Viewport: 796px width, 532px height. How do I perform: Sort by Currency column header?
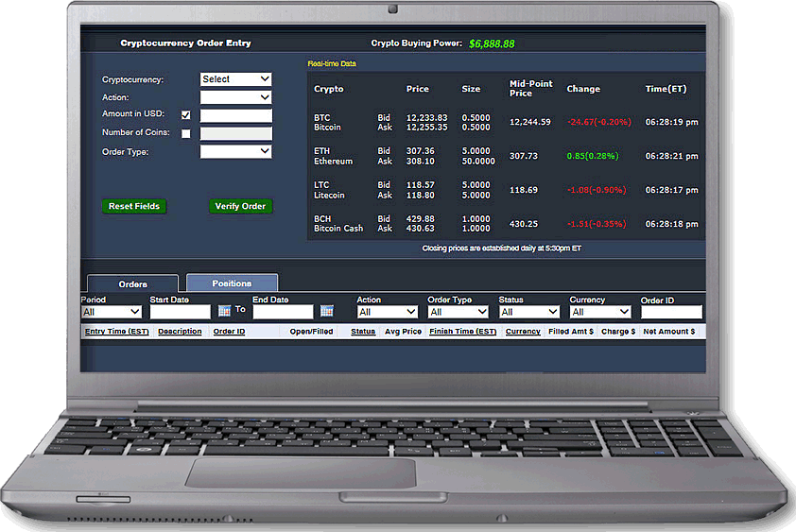tap(523, 332)
